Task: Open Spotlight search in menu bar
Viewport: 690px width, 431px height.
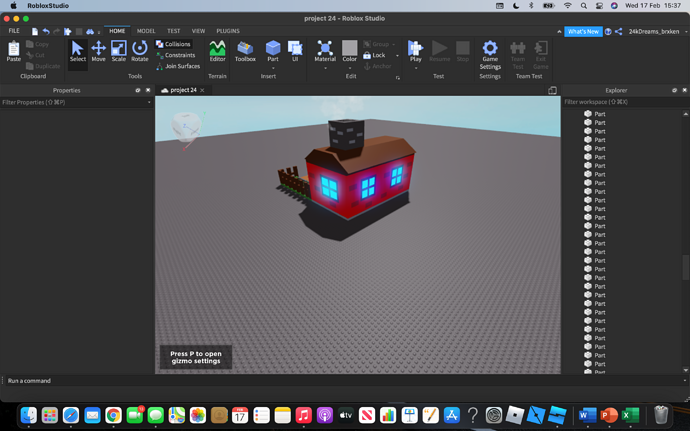Action: tap(584, 6)
